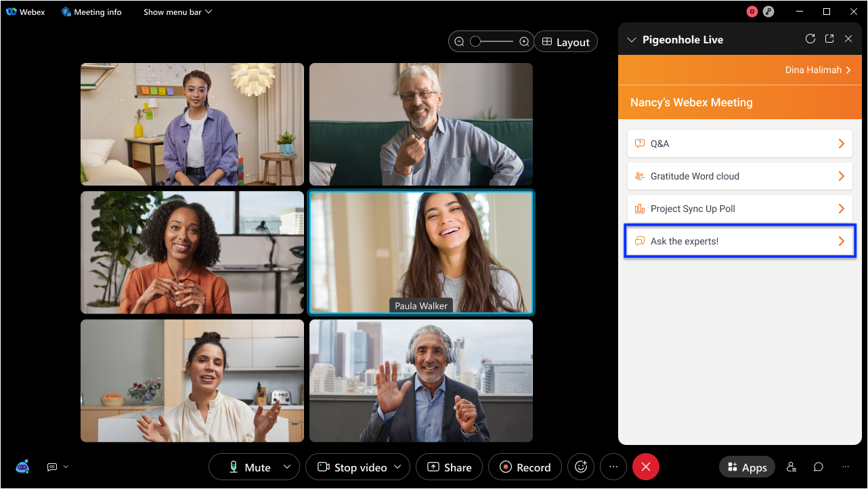Viewport: 868px width, 489px height.
Task: Mute the microphone
Action: click(250, 467)
